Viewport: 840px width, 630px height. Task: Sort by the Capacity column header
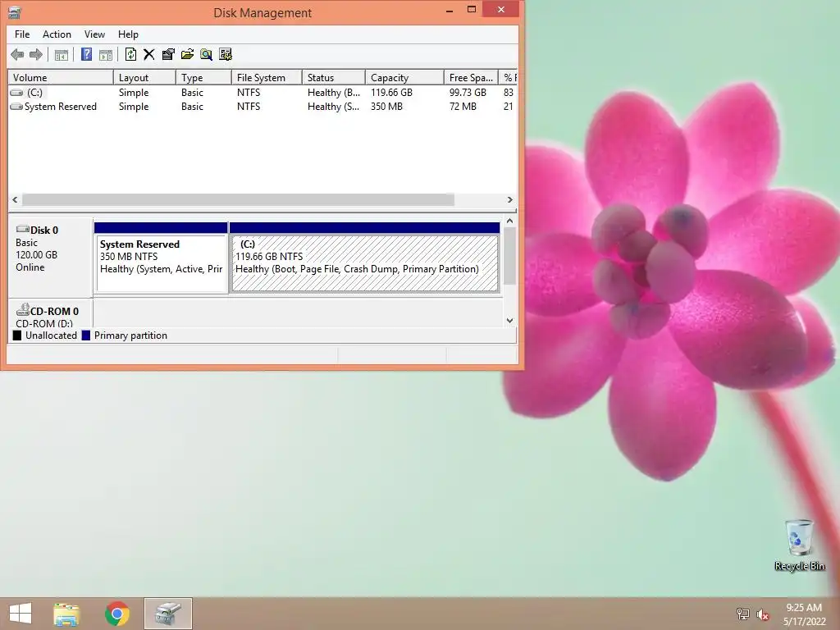coord(404,78)
